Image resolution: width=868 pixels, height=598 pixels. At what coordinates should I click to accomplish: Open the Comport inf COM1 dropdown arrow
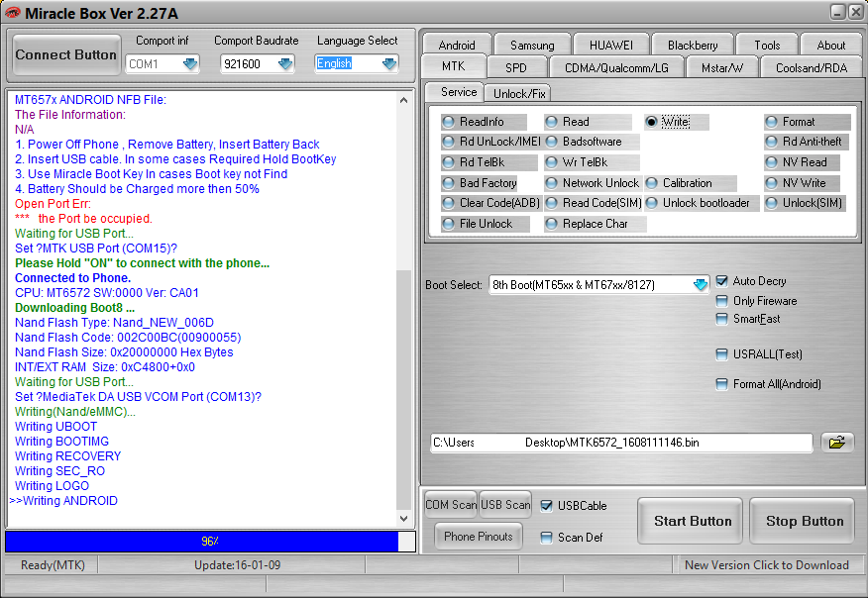(x=190, y=64)
